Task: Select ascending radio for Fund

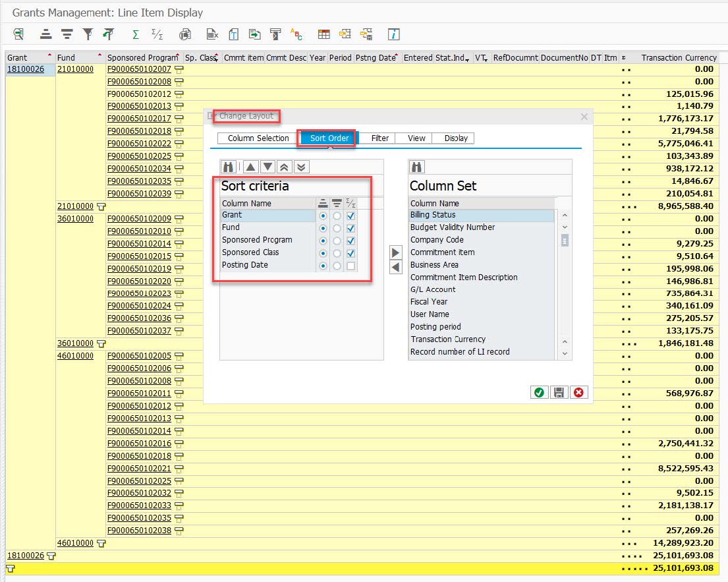Action: click(323, 229)
